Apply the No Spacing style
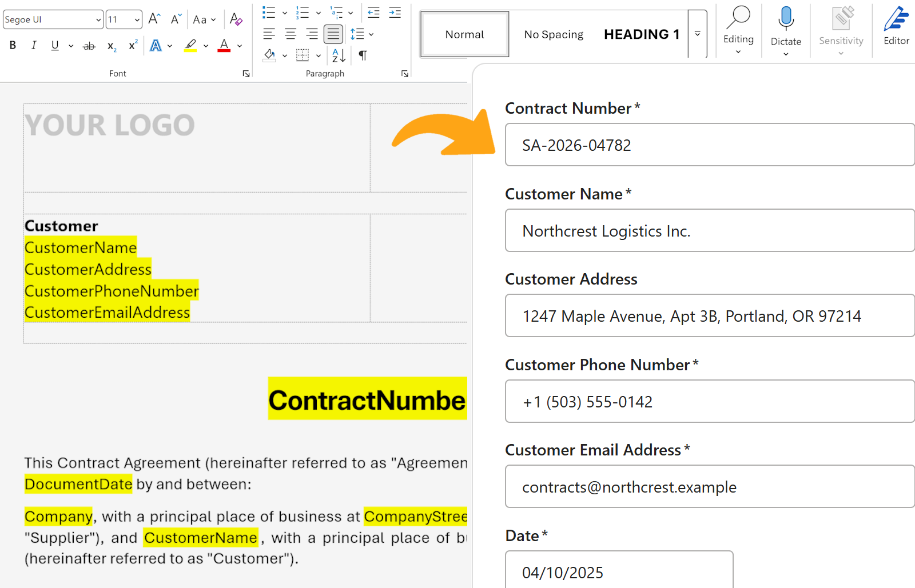Screen dimensions: 915x588 tap(554, 34)
